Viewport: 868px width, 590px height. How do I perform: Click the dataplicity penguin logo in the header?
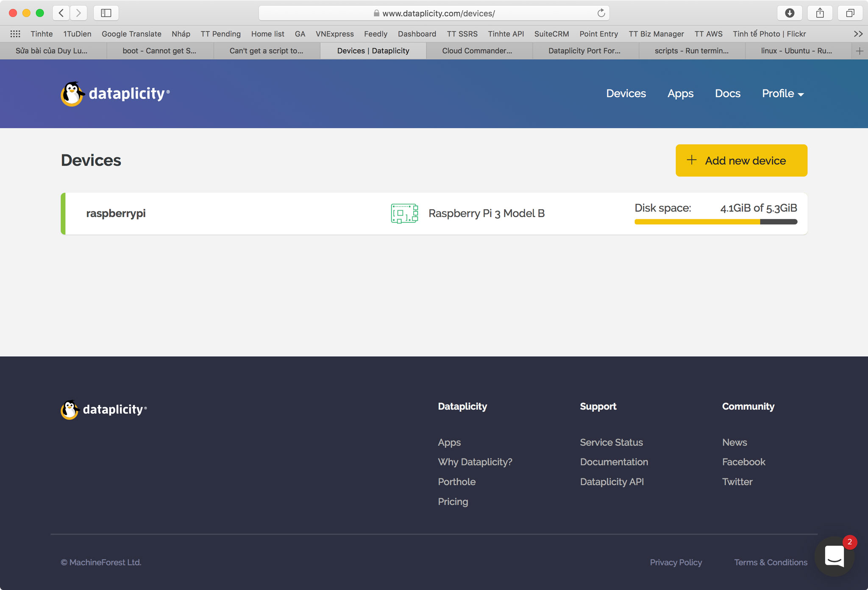coord(115,93)
